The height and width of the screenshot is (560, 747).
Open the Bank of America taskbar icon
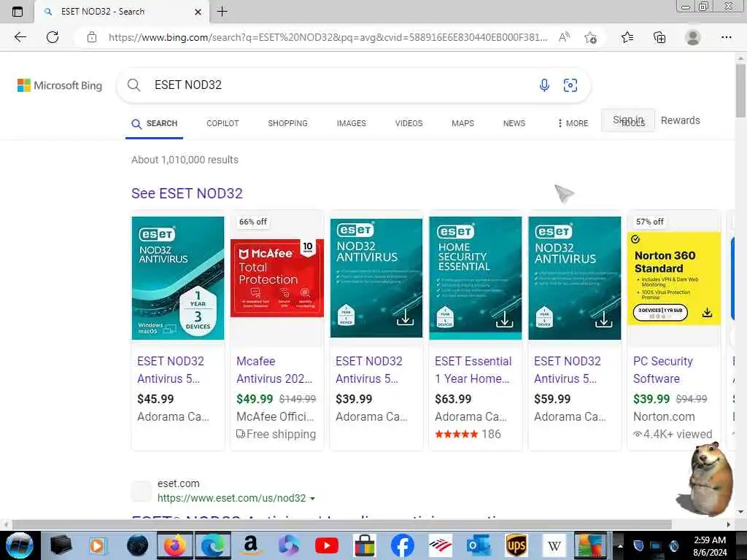440,545
